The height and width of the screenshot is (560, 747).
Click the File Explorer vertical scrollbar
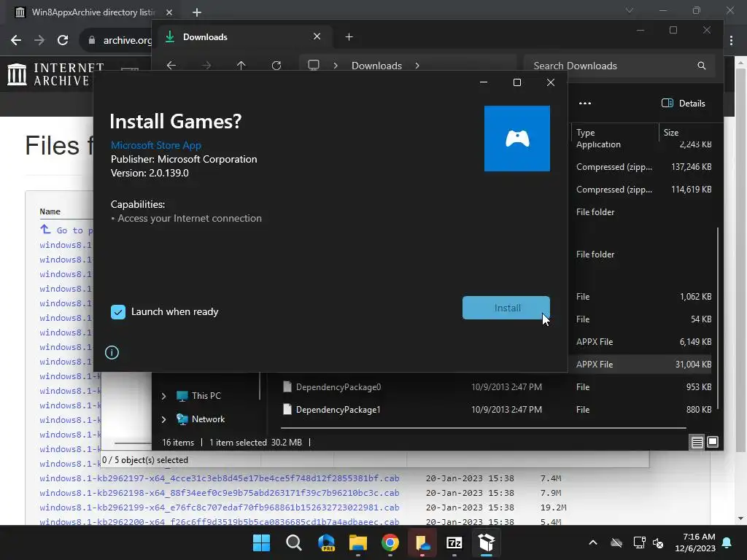click(718, 319)
